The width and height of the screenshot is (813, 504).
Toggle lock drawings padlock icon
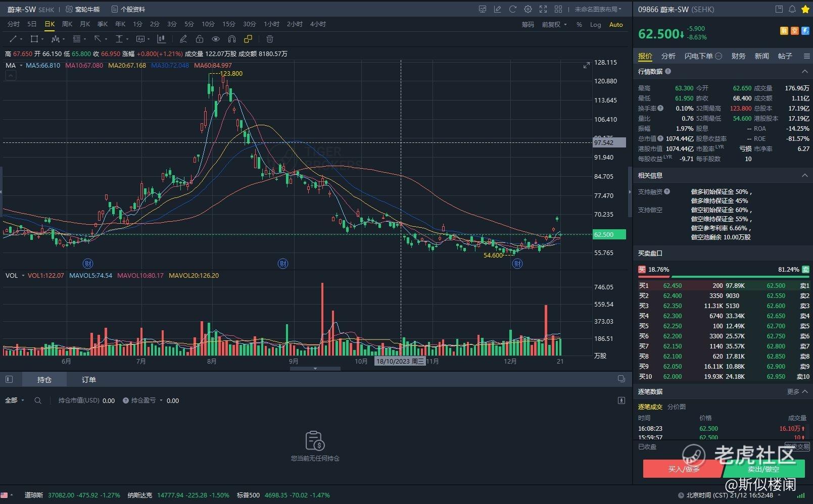tap(200, 39)
